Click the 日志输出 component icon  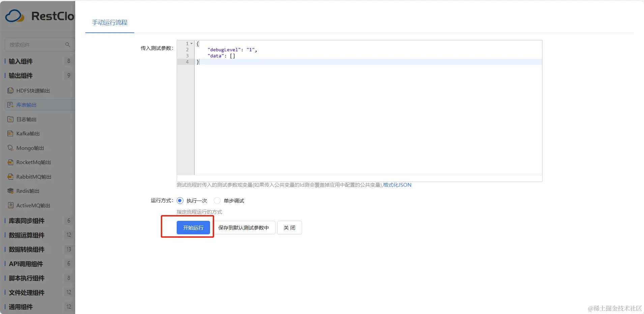[x=10, y=119]
